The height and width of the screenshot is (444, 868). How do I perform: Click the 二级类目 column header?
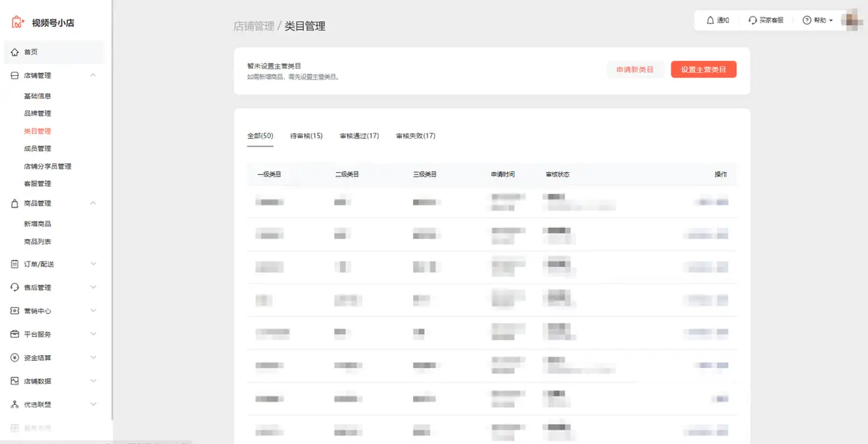[347, 174]
